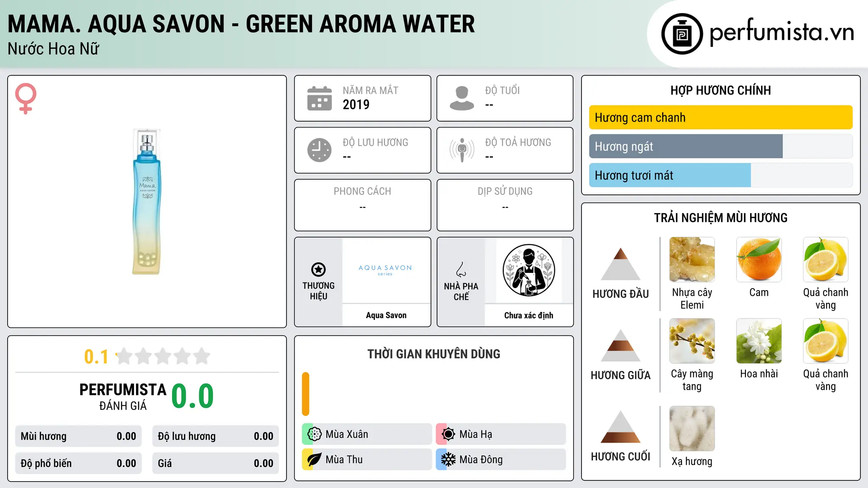Click the star badge icon above Thương hiệu
This screenshot has height=488, width=868.
pyautogui.click(x=318, y=269)
